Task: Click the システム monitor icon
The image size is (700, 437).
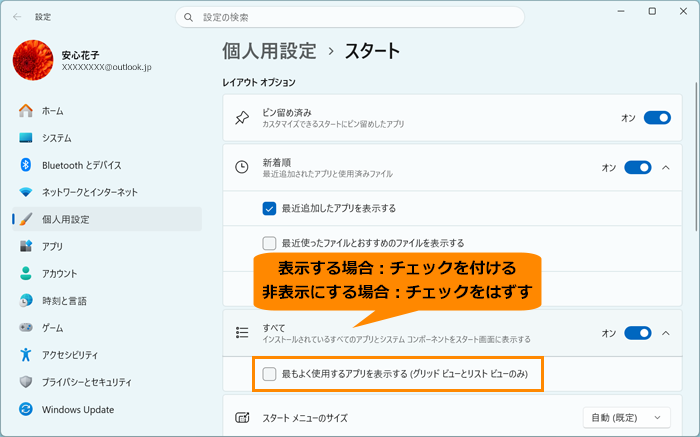Action: (x=26, y=138)
